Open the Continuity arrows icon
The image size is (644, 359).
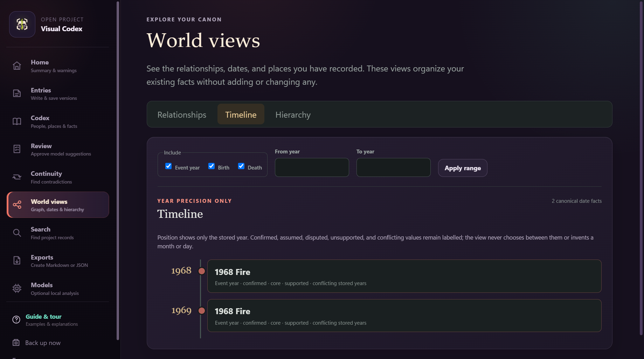17,177
